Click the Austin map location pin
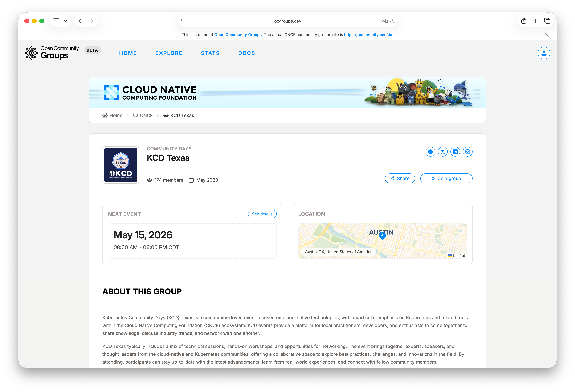 pyautogui.click(x=382, y=236)
